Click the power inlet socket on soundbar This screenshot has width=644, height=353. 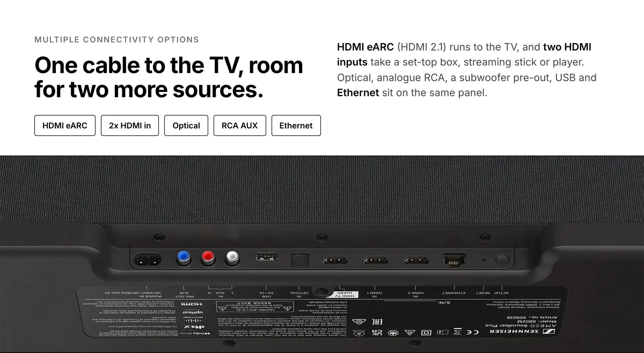pos(147,261)
